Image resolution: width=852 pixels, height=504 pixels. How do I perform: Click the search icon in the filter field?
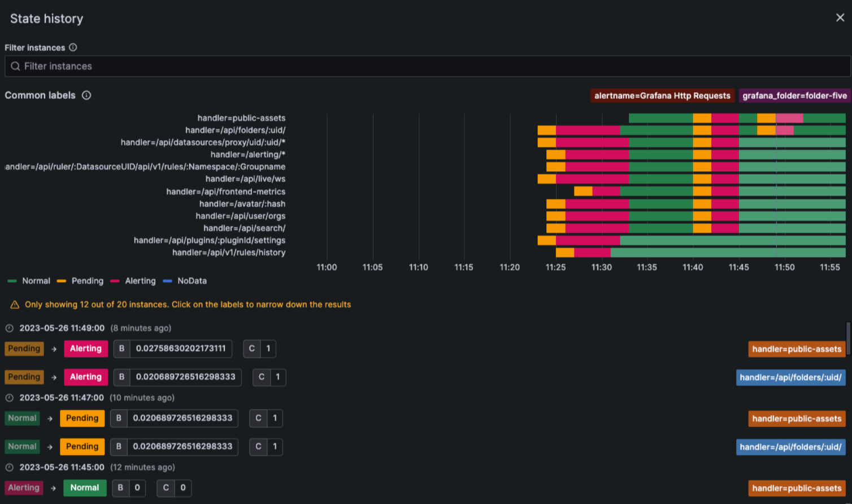pos(15,66)
